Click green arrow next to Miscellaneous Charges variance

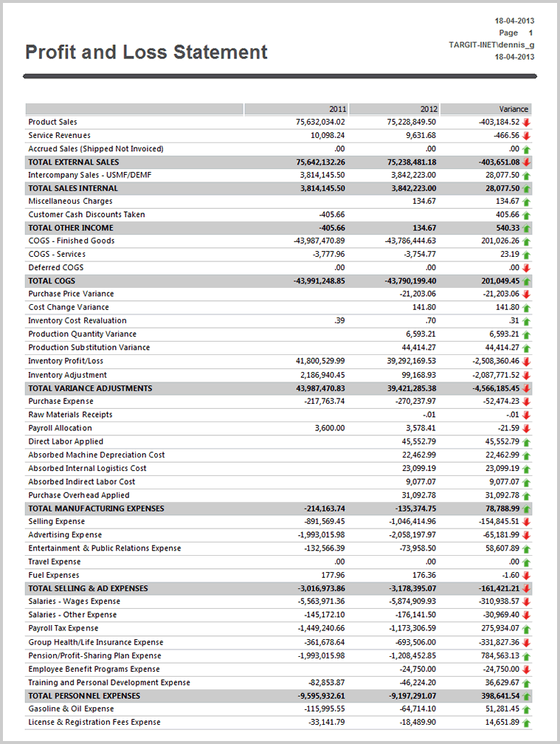click(x=526, y=201)
